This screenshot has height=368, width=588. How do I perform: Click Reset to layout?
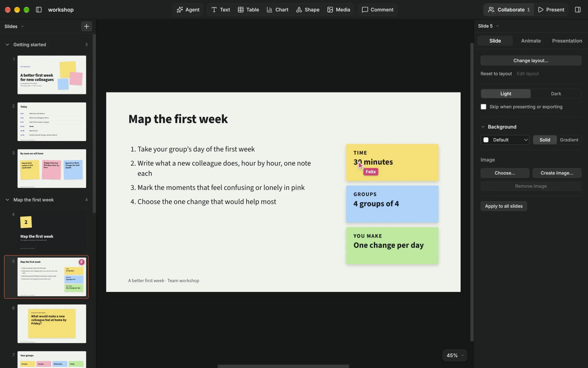496,74
